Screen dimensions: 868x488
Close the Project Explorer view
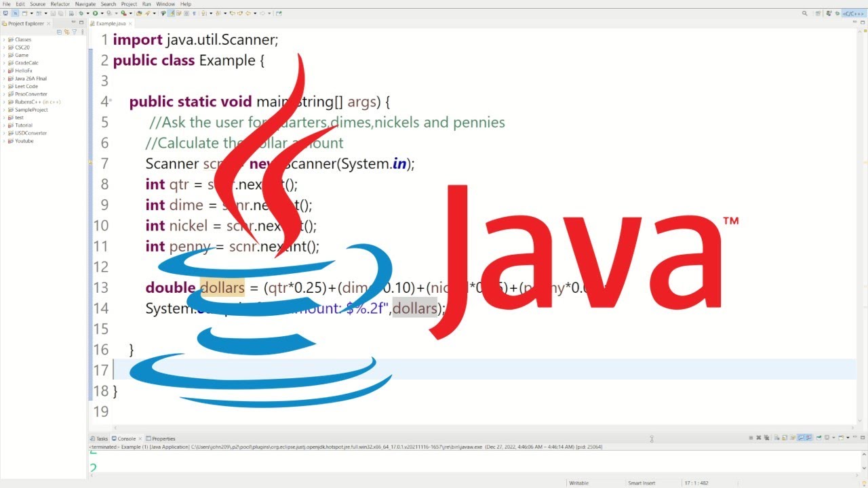click(x=48, y=24)
